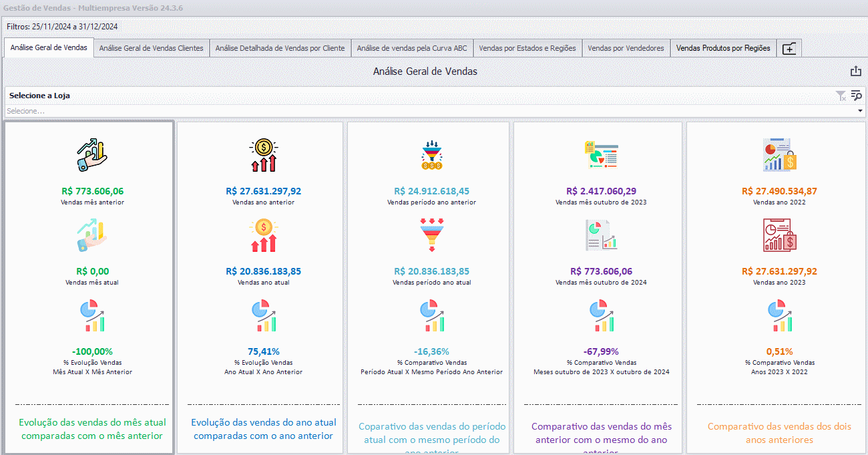This screenshot has height=455, width=868.
Task: Click funnel icon above Vendas período ano atual
Action: pos(431,235)
